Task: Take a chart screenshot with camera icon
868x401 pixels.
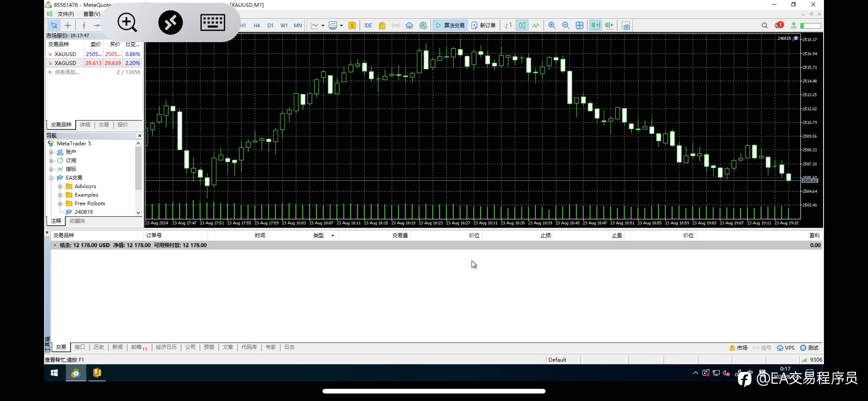Action: 626,25
